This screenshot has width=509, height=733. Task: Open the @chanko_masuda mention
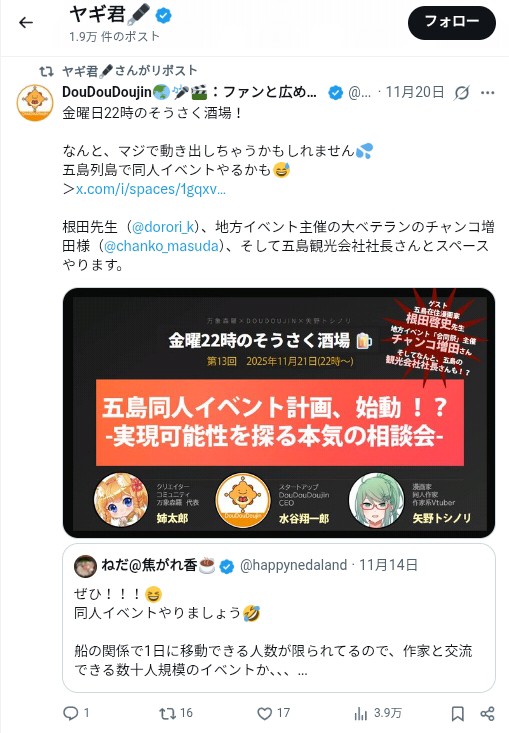pyautogui.click(x=161, y=246)
